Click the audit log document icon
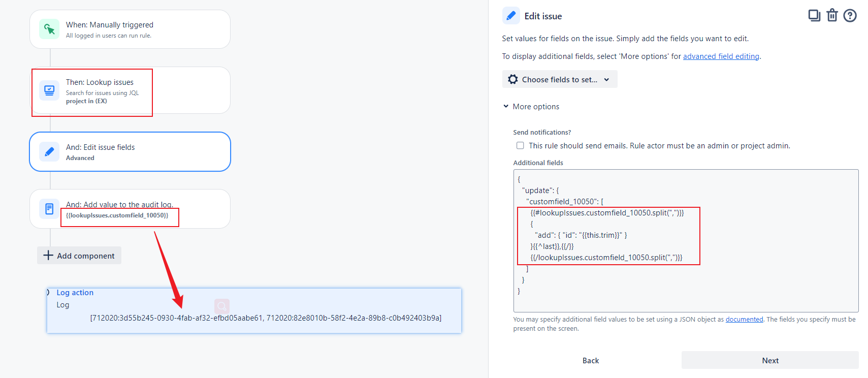 point(49,209)
